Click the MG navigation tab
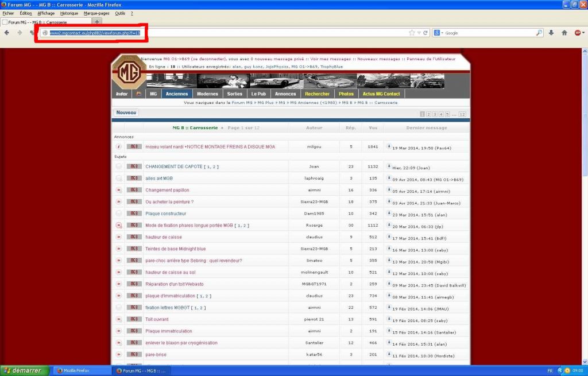Viewport: 588px width, 376px height. pyautogui.click(x=153, y=94)
